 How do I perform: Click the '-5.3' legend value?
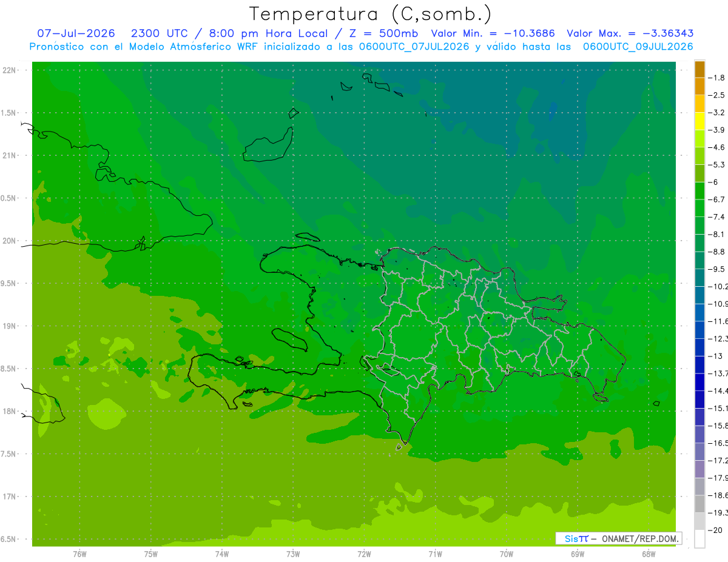[717, 165]
